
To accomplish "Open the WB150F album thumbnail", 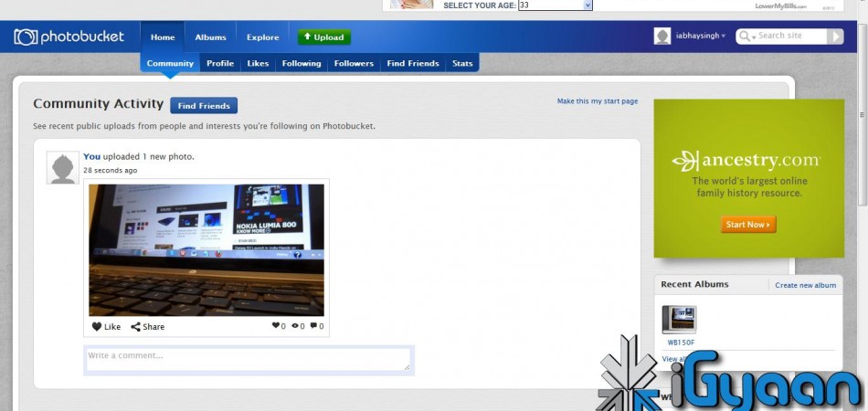I will (x=679, y=320).
